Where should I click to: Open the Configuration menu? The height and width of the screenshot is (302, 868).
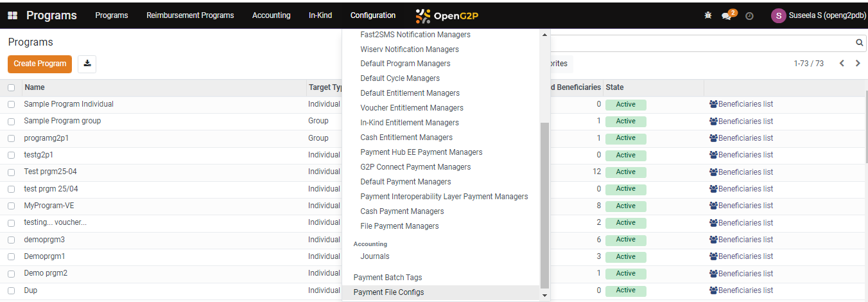coord(373,15)
